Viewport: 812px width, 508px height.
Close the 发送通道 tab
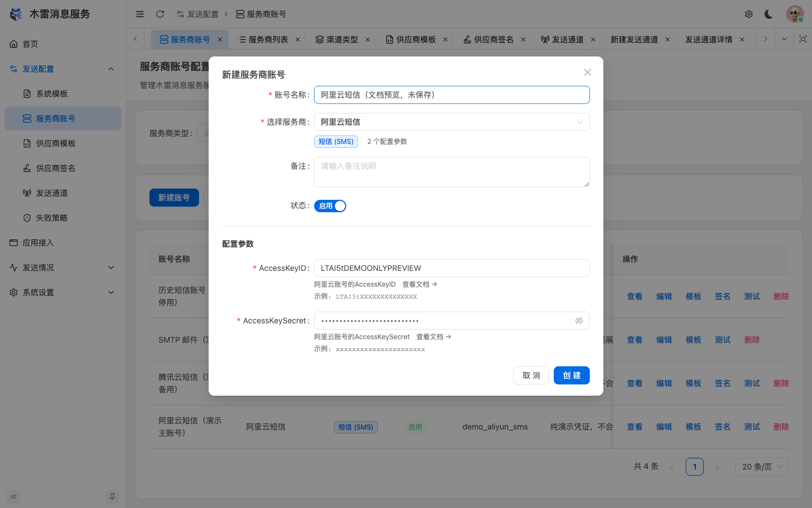pyautogui.click(x=593, y=40)
